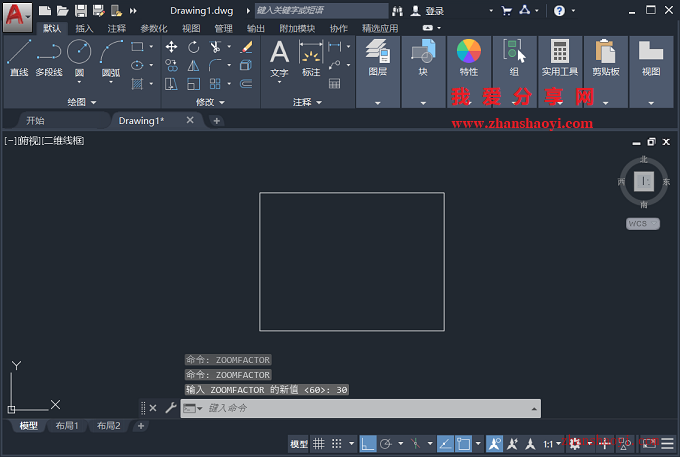Image resolution: width=680 pixels, height=457 pixels.
Task: Toggle polar tracking in status bar
Action: (x=386, y=444)
